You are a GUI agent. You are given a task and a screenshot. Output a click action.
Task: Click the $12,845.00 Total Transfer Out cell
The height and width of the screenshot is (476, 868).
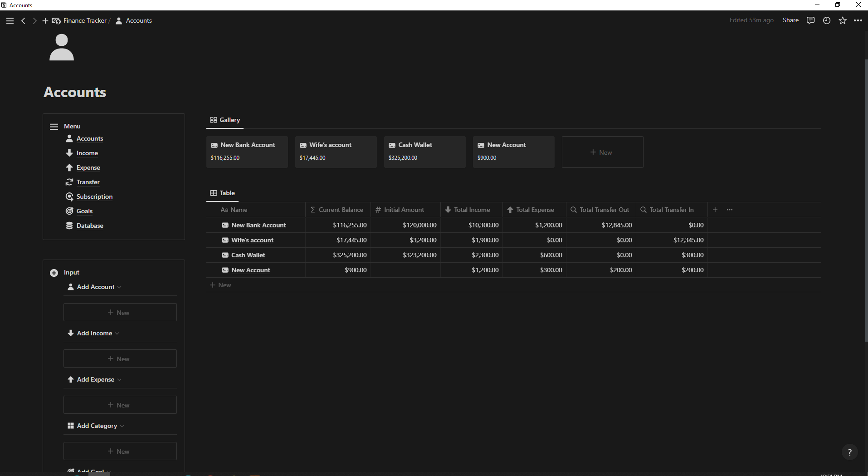tap(601, 225)
